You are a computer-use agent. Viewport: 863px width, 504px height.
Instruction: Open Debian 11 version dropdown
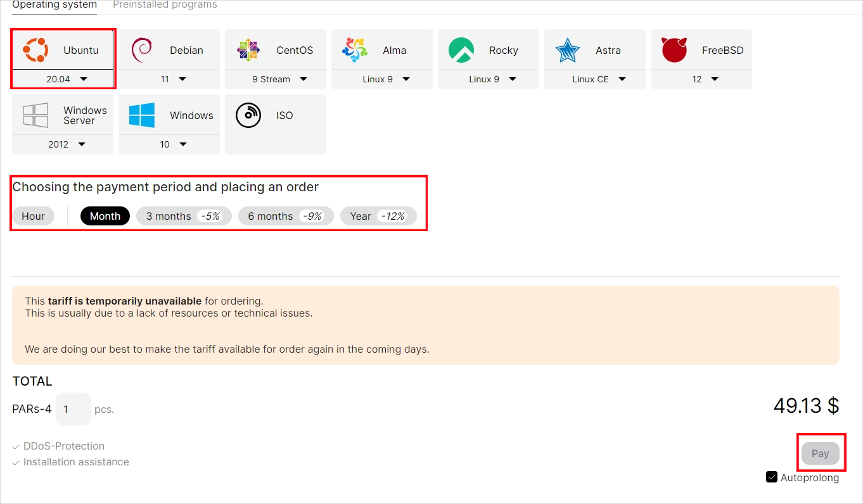pyautogui.click(x=169, y=79)
